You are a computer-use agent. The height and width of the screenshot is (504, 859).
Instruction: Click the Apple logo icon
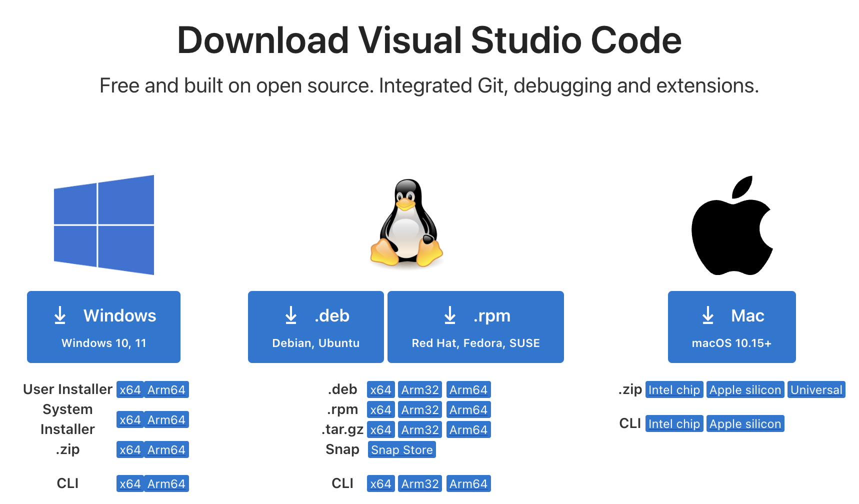tap(731, 224)
